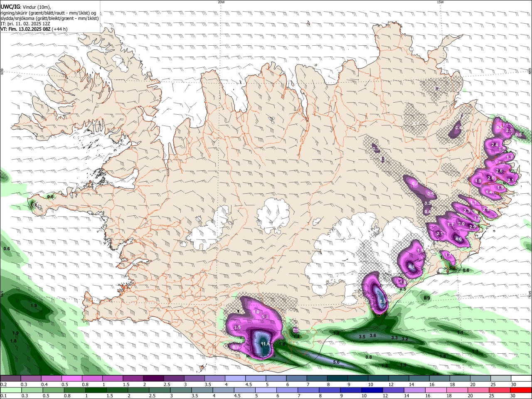Click bright red swatch at 30 in rain scale
The width and height of the screenshot is (532, 399).
click(521, 390)
